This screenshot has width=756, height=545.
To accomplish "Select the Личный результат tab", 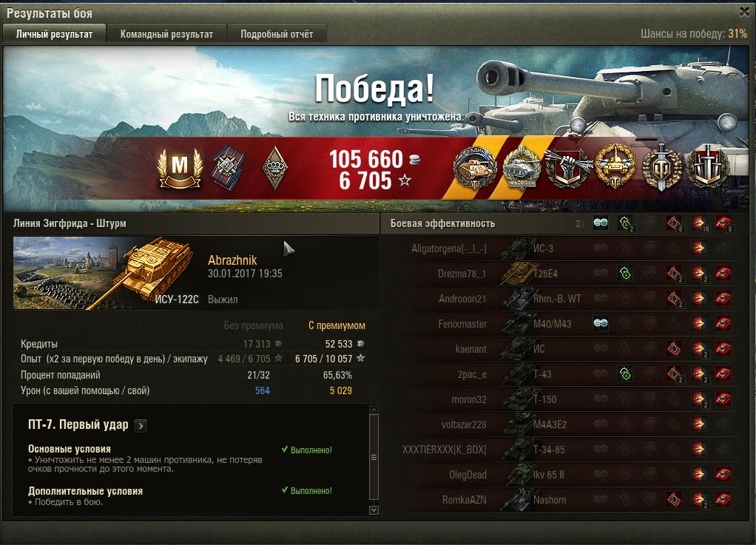I will (x=54, y=34).
